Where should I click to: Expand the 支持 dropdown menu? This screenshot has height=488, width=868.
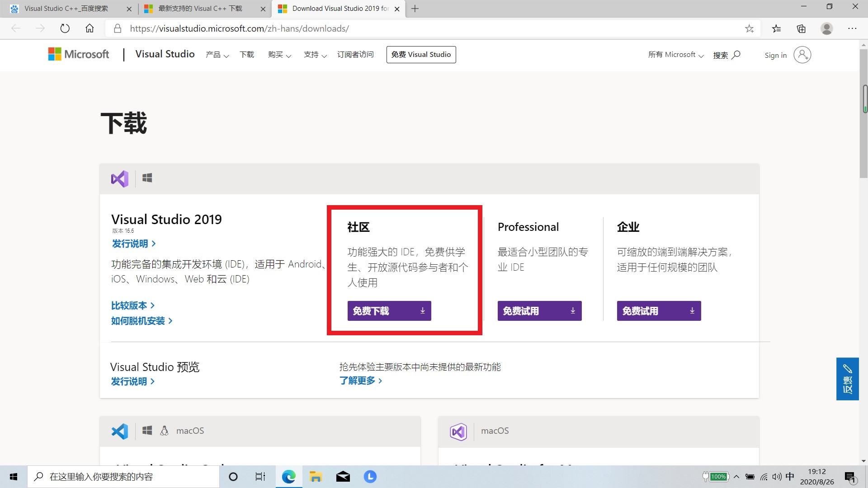[x=315, y=54]
